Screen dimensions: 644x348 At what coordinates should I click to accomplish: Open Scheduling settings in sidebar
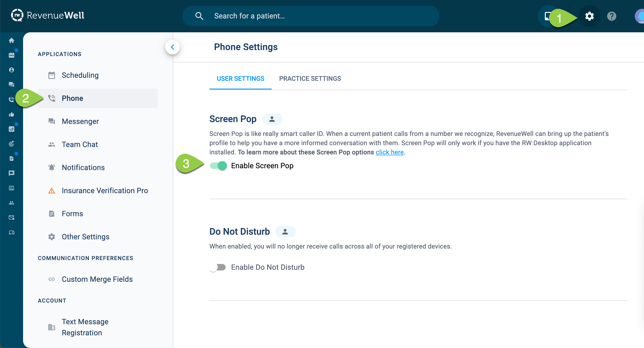80,75
